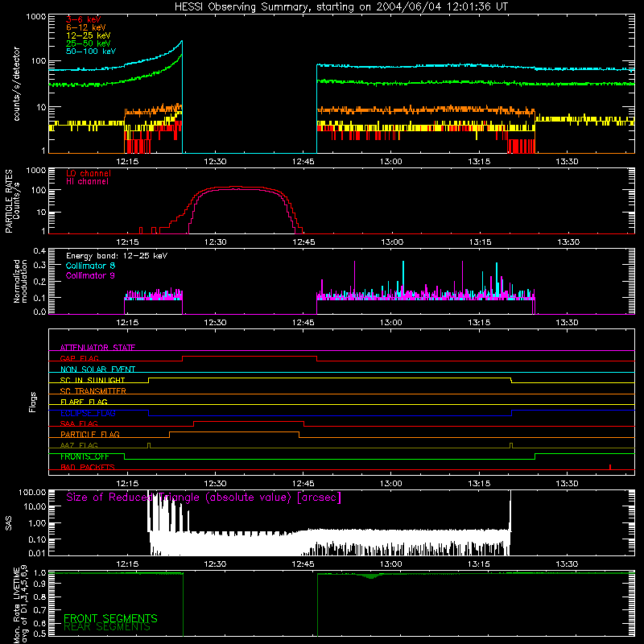Click the SAS axis label
The height and width of the screenshot is (644, 644).
click(9, 523)
